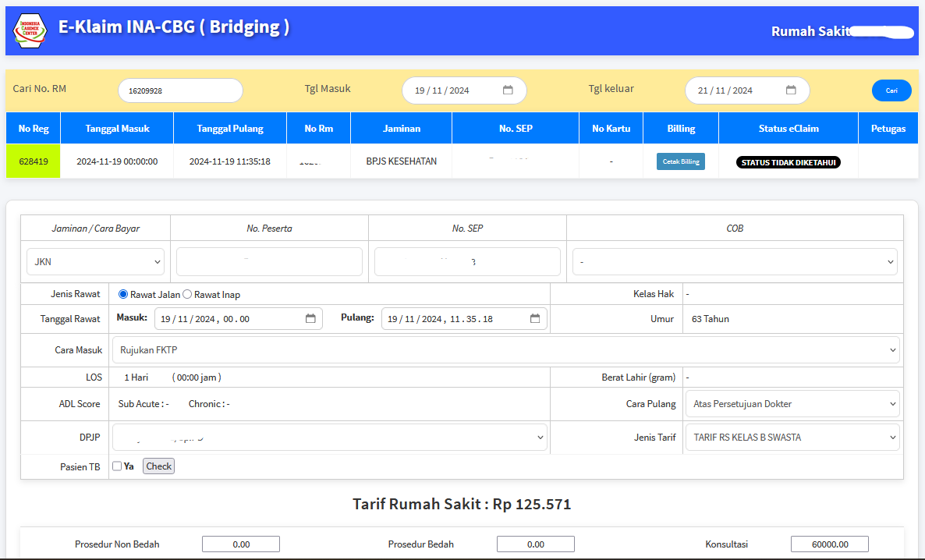Open the Cara Masuk Rujukan FKTP dropdown

pos(505,350)
